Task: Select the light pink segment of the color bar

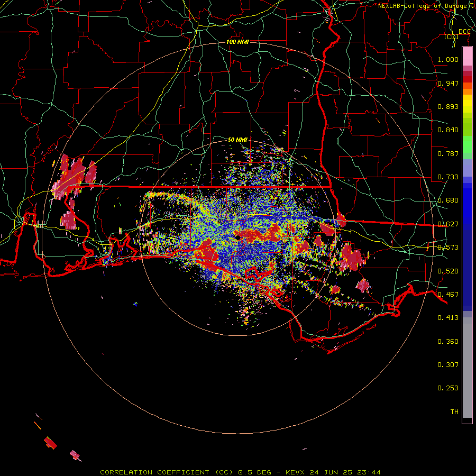Action: pos(467,56)
